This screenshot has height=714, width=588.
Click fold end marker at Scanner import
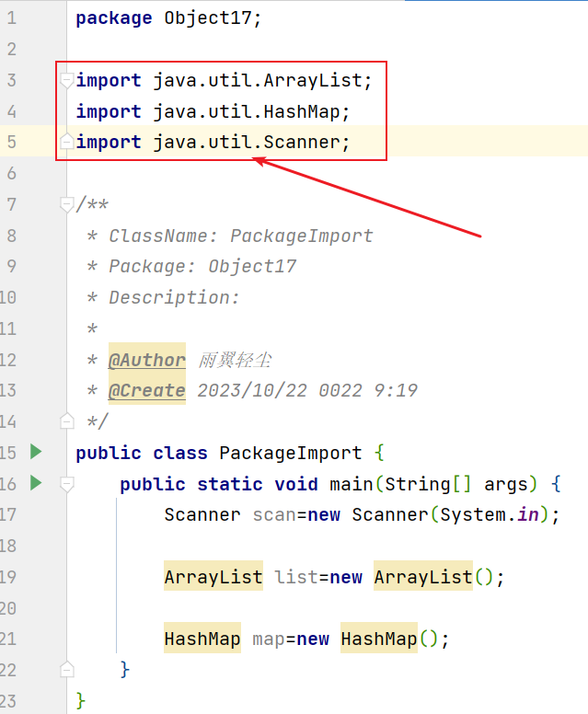pyautogui.click(x=66, y=143)
